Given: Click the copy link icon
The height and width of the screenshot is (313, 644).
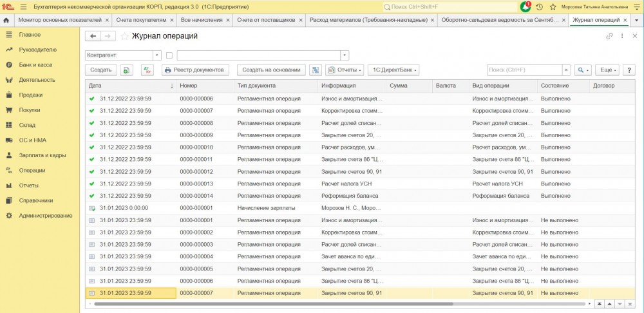Looking at the screenshot, I should pyautogui.click(x=609, y=36).
